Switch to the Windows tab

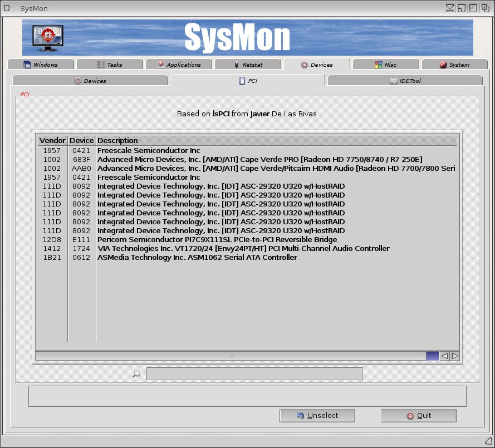pyautogui.click(x=41, y=65)
